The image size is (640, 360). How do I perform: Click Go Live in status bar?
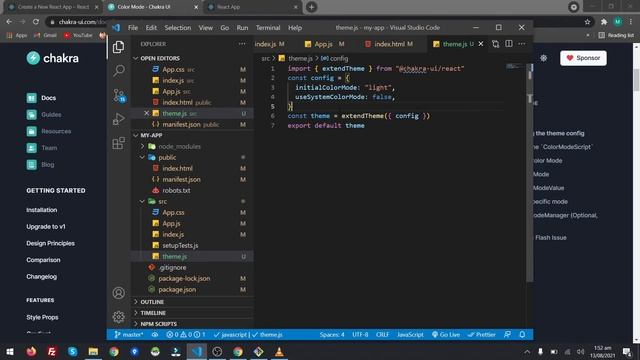[x=446, y=335]
